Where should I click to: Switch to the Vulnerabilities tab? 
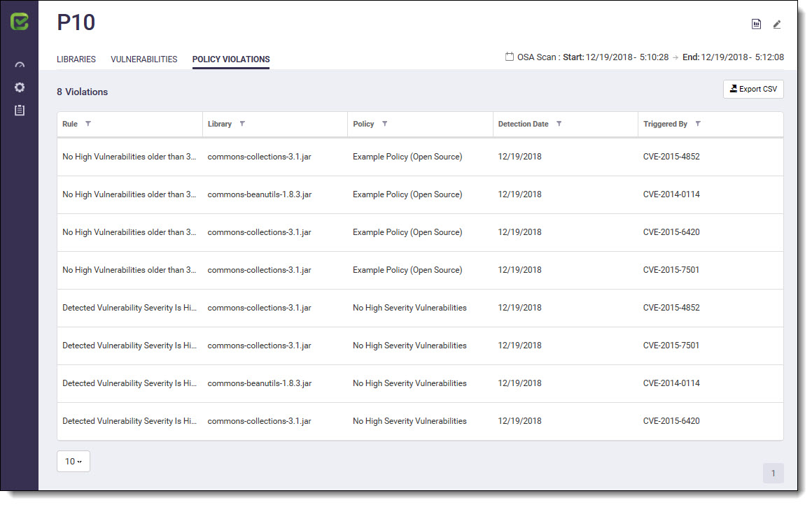click(x=144, y=59)
